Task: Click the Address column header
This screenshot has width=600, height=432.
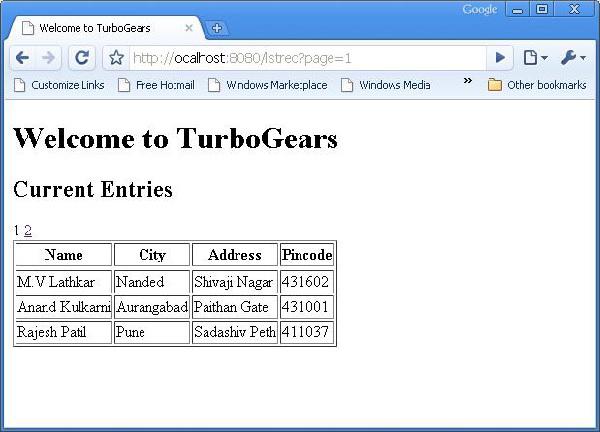Action: (235, 254)
